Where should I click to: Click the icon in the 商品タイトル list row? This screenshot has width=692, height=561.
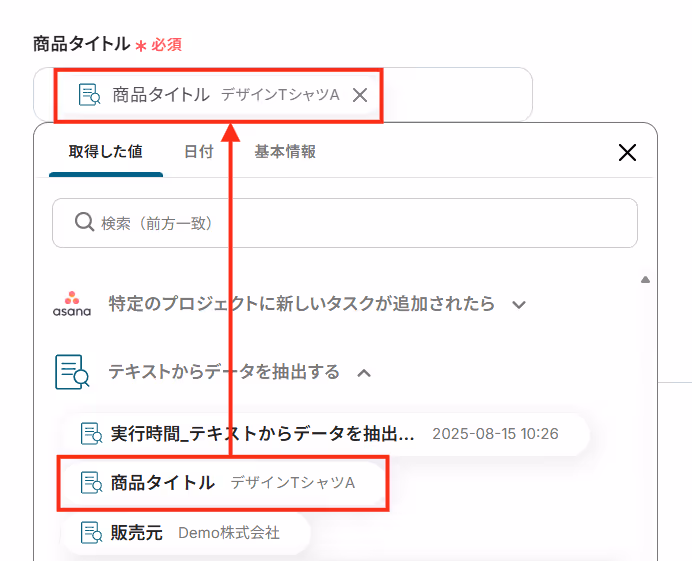point(91,483)
